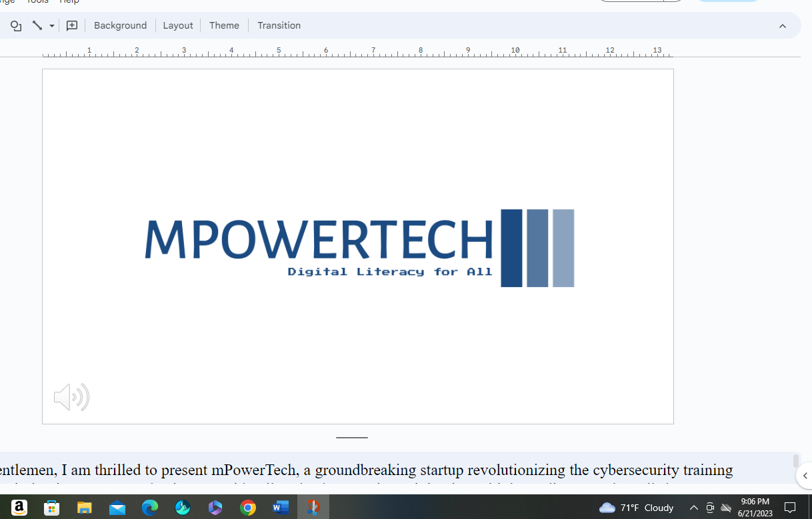Open Microsoft Store from the taskbar
The width and height of the screenshot is (812, 519).
[x=51, y=508]
